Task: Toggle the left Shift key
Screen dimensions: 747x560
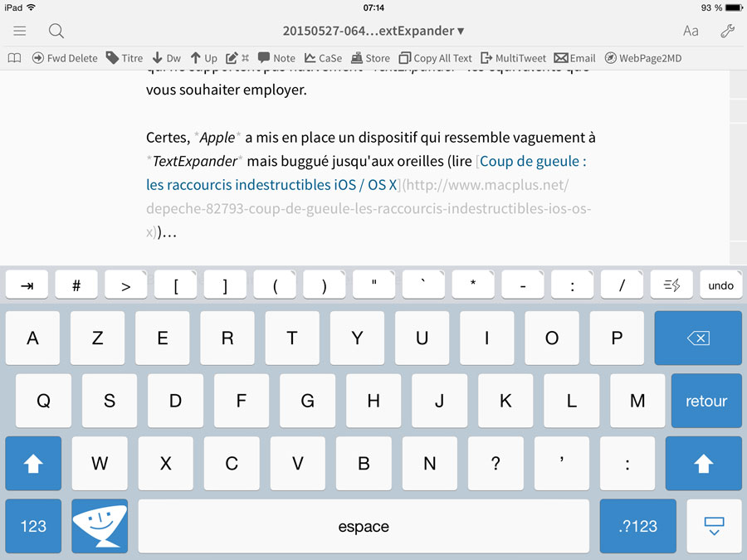Action: [33, 464]
